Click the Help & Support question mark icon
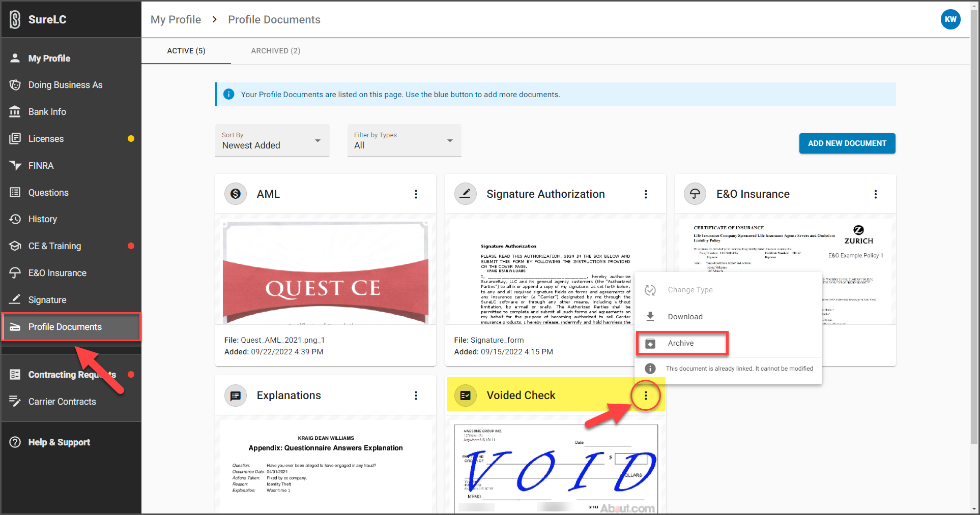The height and width of the screenshot is (515, 980). click(x=15, y=442)
